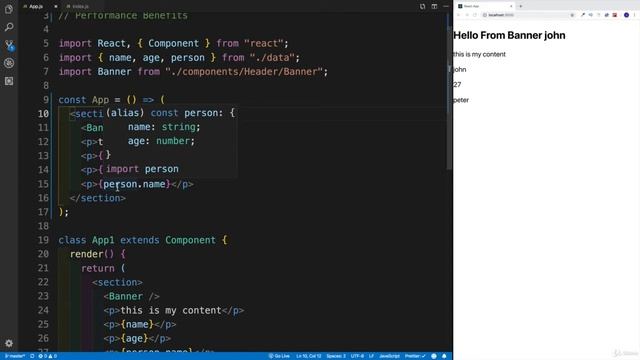Click the browser back arrow
This screenshot has width=640, height=360.
pos(458,15)
